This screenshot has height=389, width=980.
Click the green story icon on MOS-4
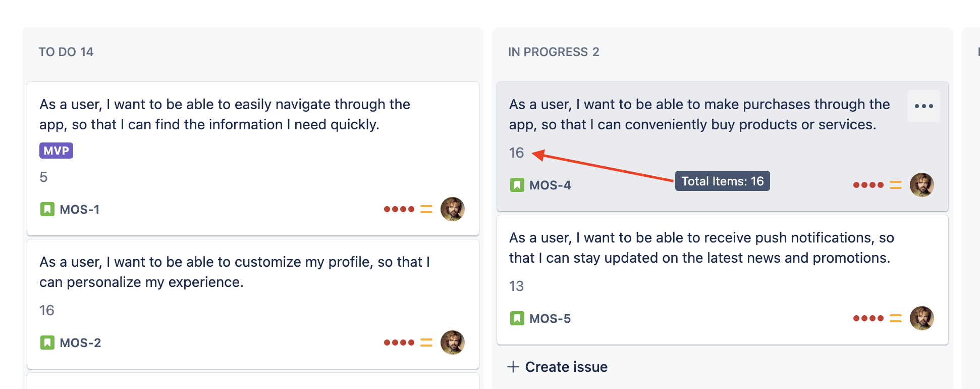[x=517, y=185]
